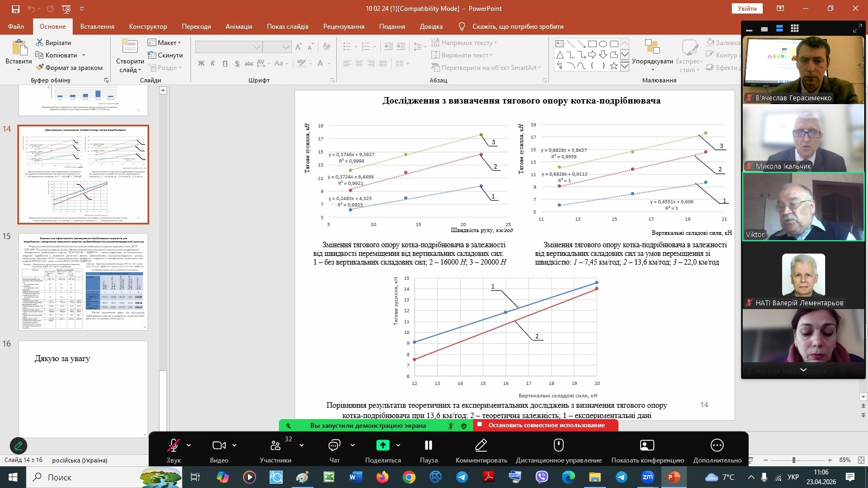Open the Анімація ribbon tab
This screenshot has height=488, width=868.
click(239, 27)
